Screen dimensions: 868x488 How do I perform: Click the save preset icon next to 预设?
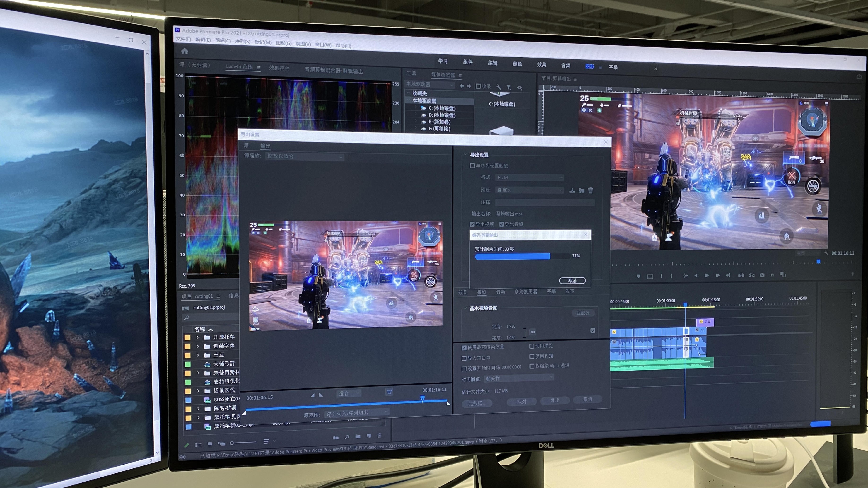pos(572,190)
